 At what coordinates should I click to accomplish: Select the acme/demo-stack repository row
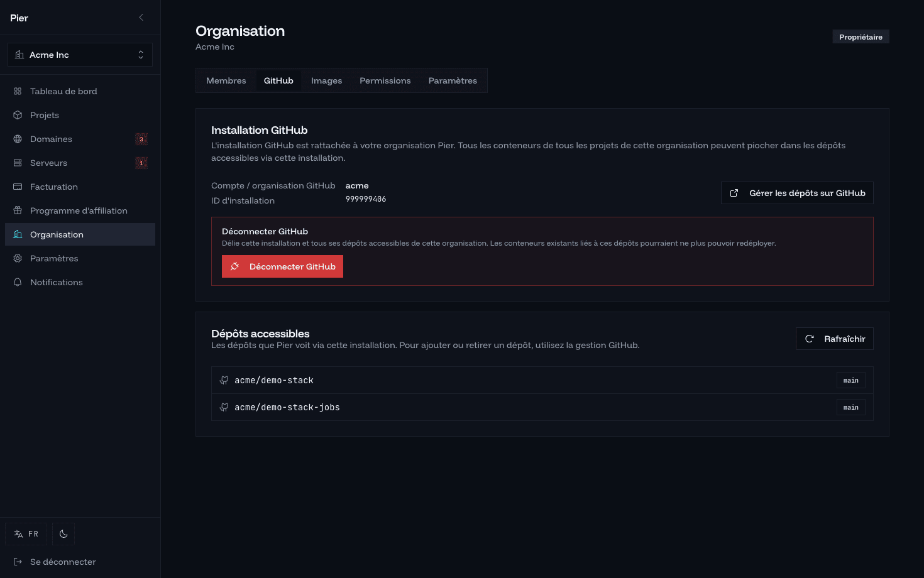click(542, 380)
